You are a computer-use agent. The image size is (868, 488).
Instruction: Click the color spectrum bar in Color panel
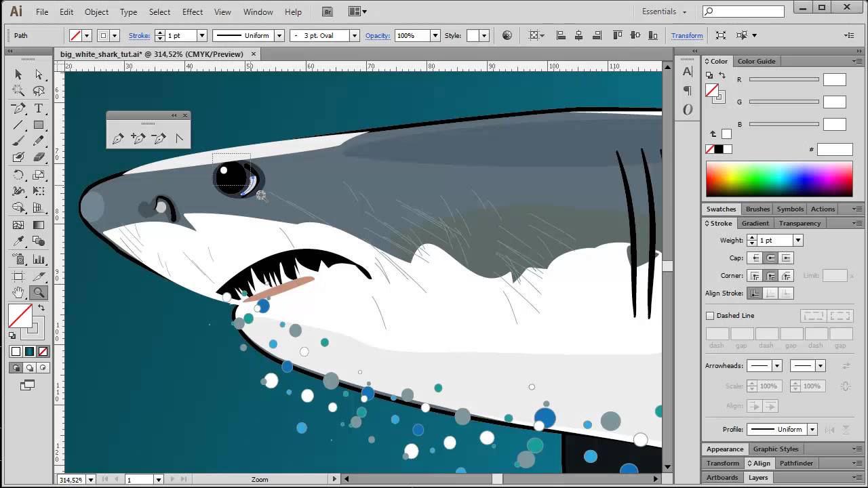pos(779,179)
